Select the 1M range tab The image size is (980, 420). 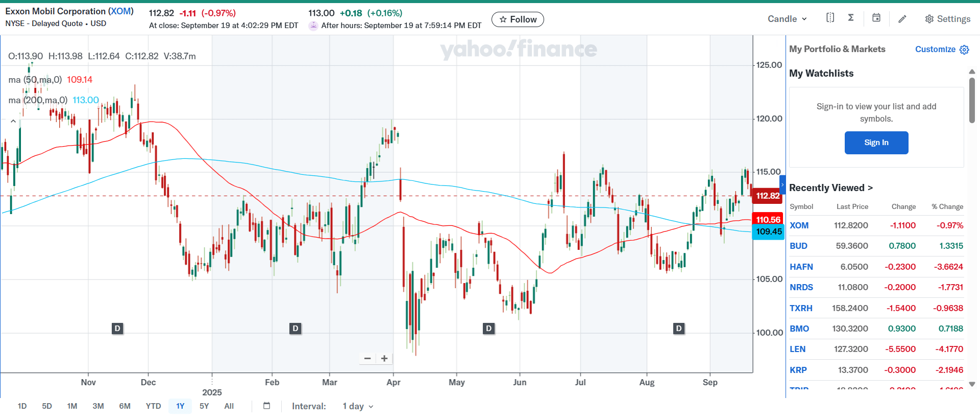point(72,406)
